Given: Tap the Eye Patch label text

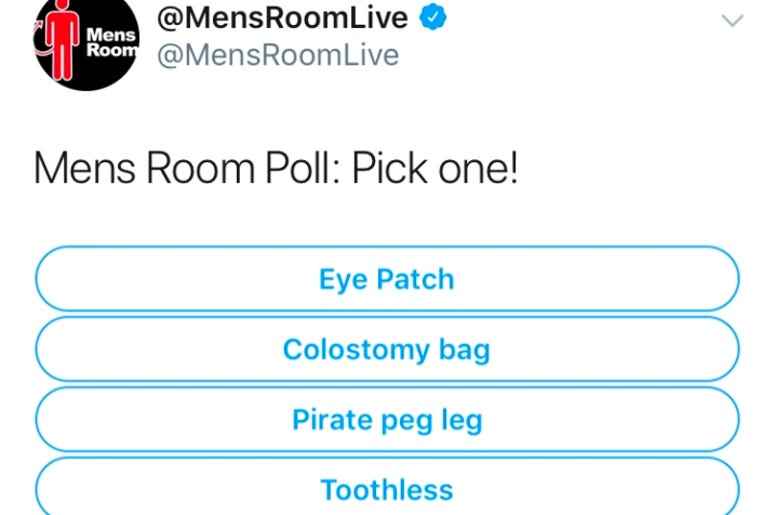Looking at the screenshot, I should pos(387,279).
